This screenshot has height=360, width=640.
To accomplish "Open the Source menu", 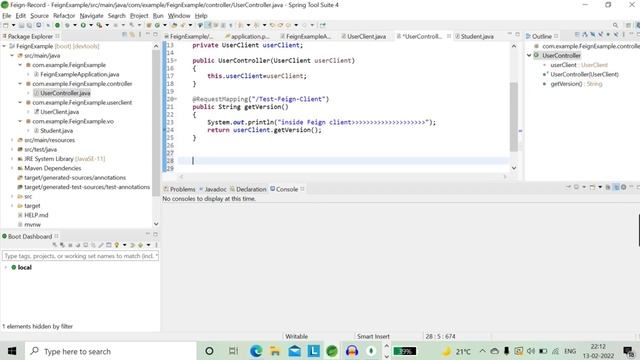I will coord(39,16).
